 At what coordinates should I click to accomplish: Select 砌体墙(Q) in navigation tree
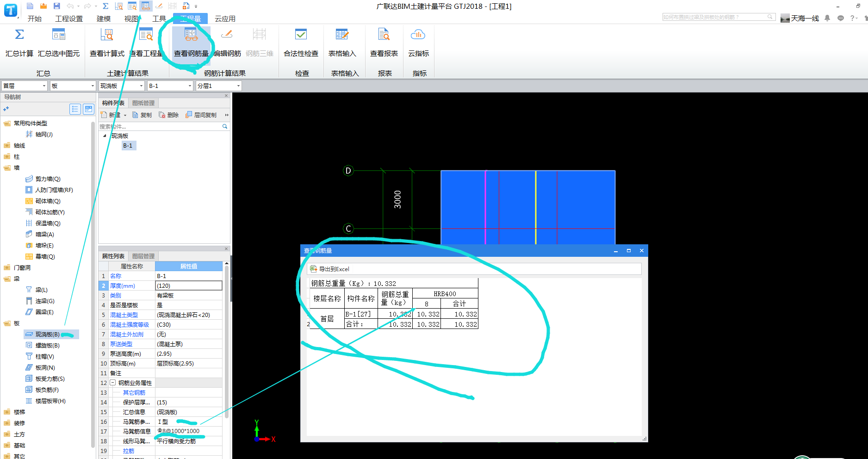coord(48,201)
